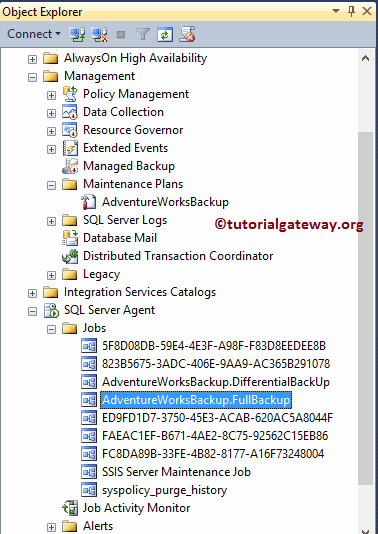Collapse the Management node

[x=32, y=77]
